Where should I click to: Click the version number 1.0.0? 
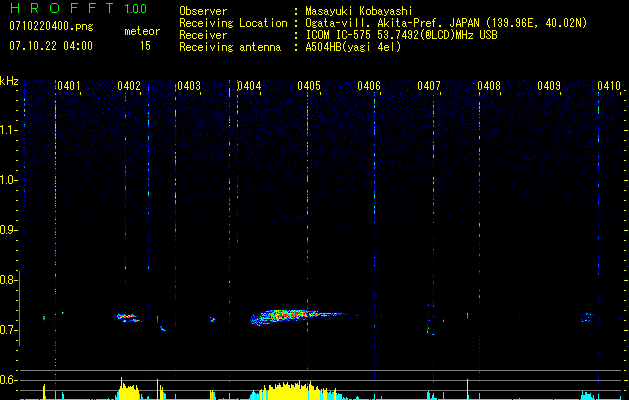coord(135,9)
